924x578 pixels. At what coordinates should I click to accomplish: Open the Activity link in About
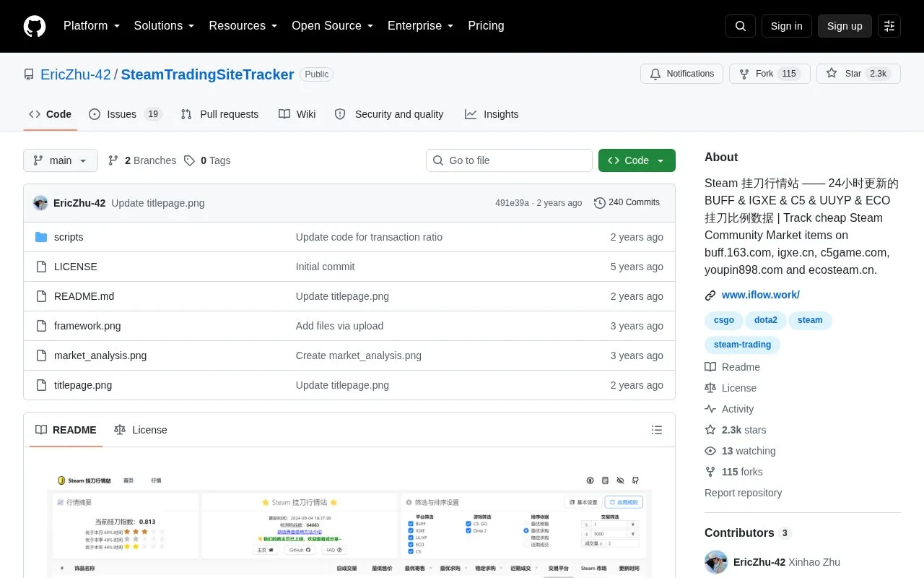[729, 409]
